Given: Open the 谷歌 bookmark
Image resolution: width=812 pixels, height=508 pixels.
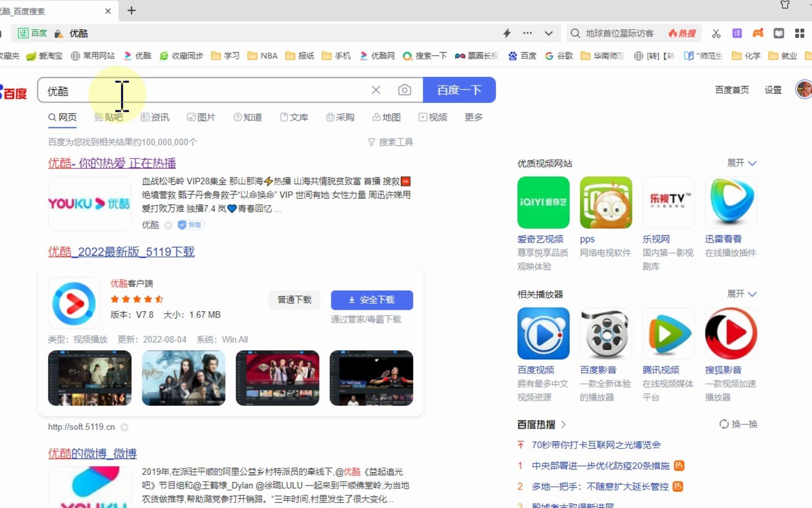Looking at the screenshot, I should [559, 56].
